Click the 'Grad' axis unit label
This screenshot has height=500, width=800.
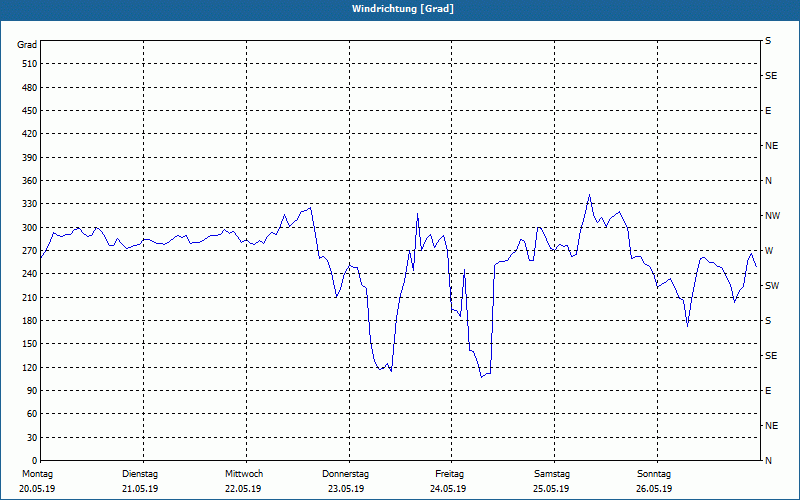(27, 45)
